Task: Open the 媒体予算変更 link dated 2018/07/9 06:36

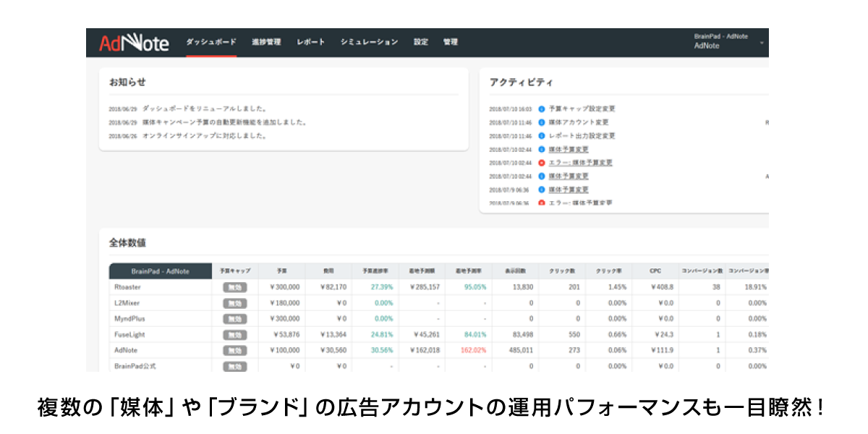Action: coord(569,190)
